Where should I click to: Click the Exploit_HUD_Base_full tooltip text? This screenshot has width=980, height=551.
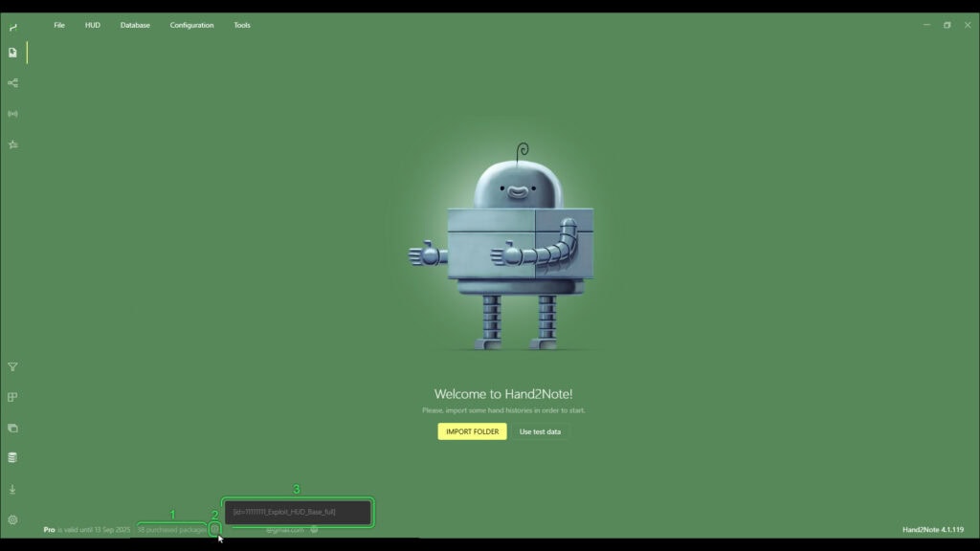tap(284, 512)
